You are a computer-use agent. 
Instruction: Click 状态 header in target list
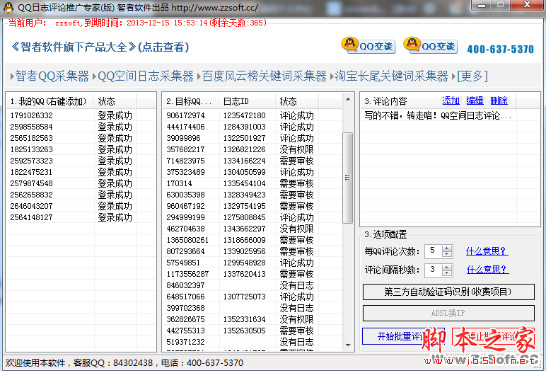pyautogui.click(x=297, y=102)
